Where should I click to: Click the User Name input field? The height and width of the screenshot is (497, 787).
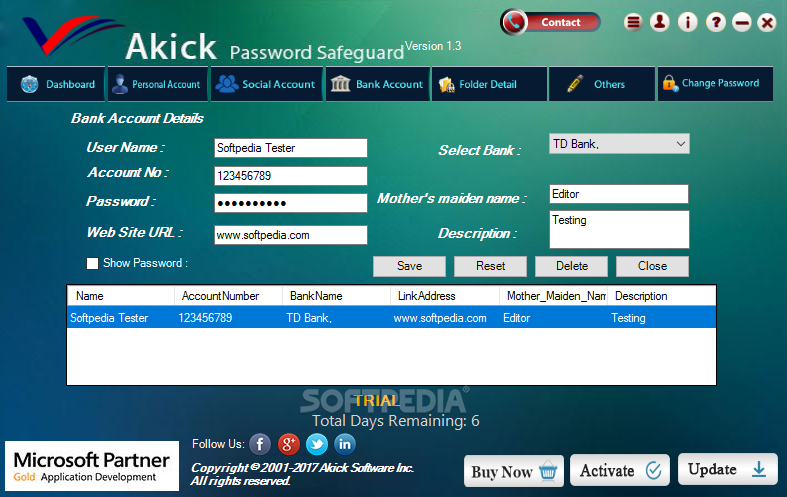(291, 148)
